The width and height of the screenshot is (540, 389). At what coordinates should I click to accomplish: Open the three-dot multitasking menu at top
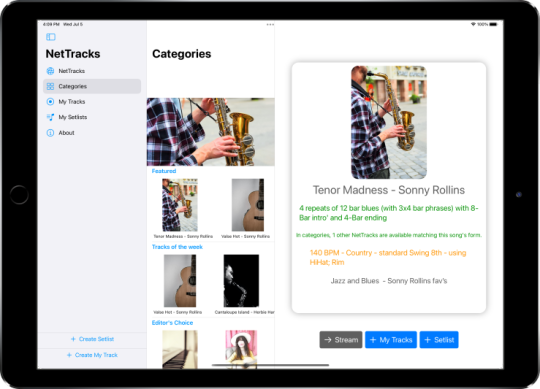(x=270, y=24)
